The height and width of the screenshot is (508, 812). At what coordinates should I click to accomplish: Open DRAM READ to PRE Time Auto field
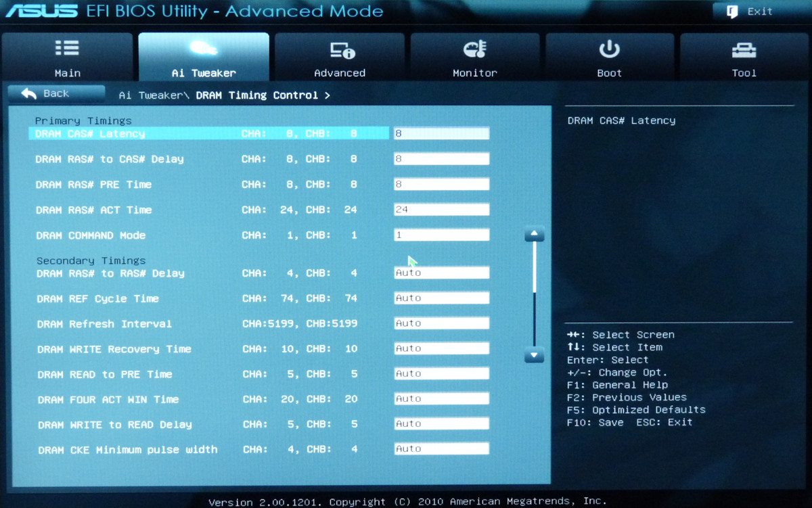[x=441, y=373]
